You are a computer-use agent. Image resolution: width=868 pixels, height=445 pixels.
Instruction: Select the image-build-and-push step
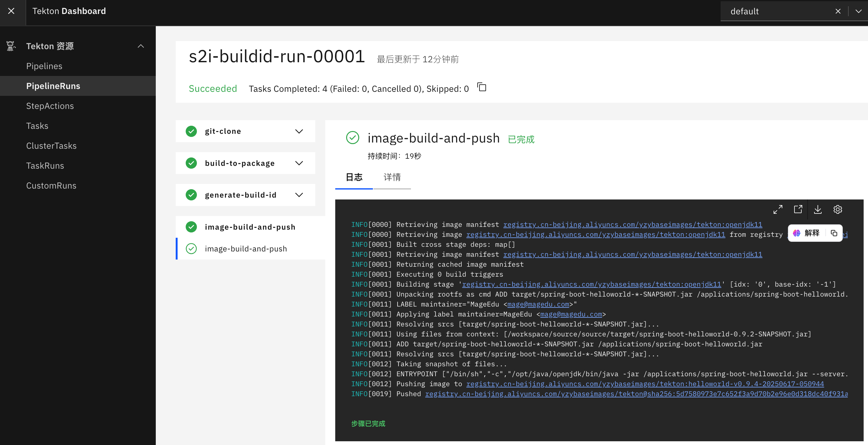click(x=246, y=249)
